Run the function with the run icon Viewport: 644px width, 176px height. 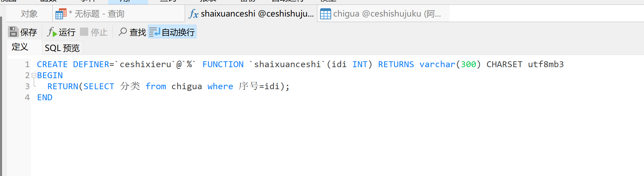[x=52, y=32]
